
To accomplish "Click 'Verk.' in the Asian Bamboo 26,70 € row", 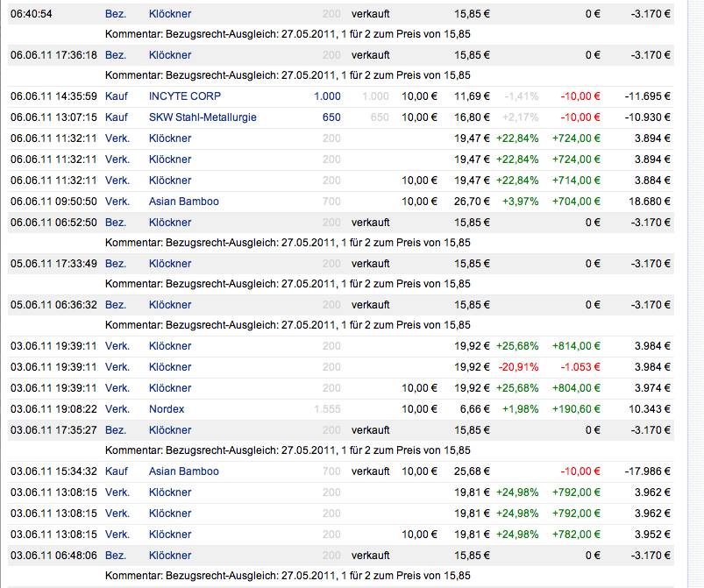I will coord(117,202).
